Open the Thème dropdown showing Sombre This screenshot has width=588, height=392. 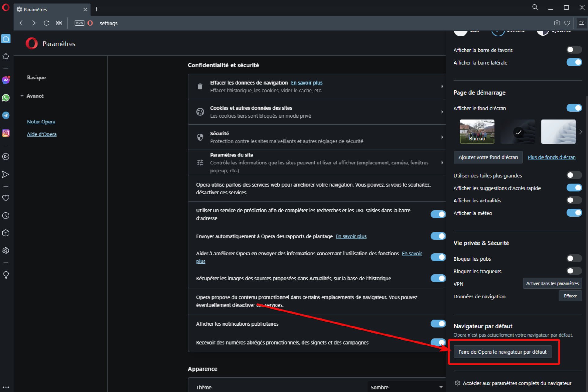(x=406, y=387)
